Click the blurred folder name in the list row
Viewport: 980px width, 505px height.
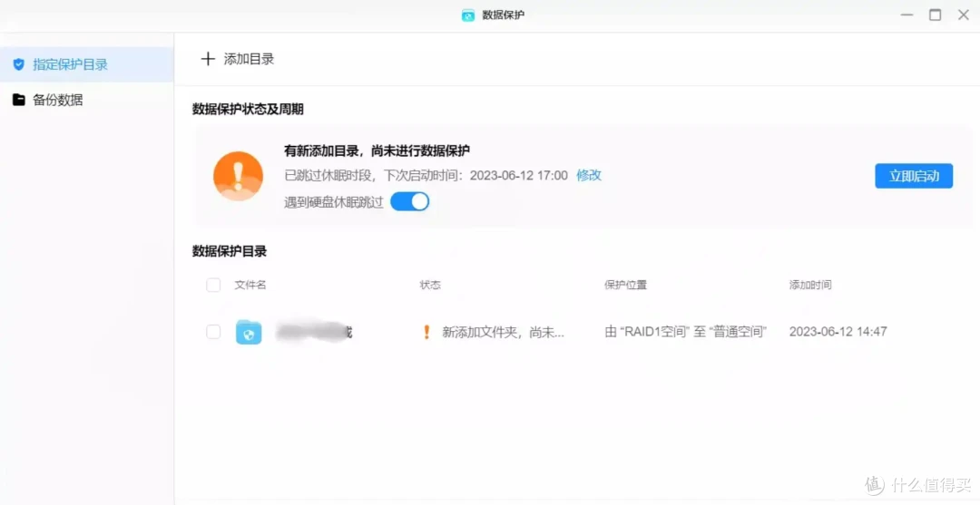point(314,332)
